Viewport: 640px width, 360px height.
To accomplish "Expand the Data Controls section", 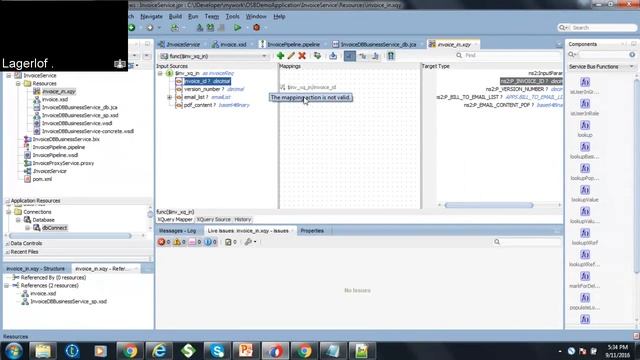I will click(x=7, y=243).
